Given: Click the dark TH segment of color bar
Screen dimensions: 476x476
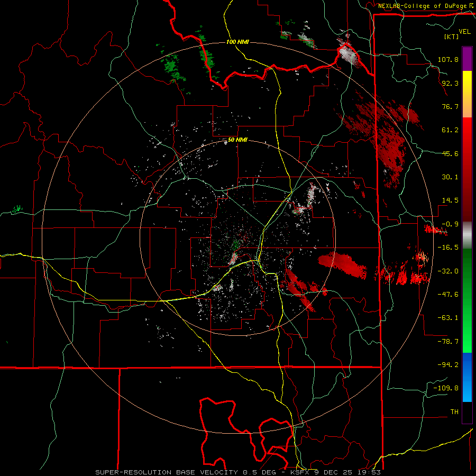Looking at the screenshot, I should pos(467,412).
